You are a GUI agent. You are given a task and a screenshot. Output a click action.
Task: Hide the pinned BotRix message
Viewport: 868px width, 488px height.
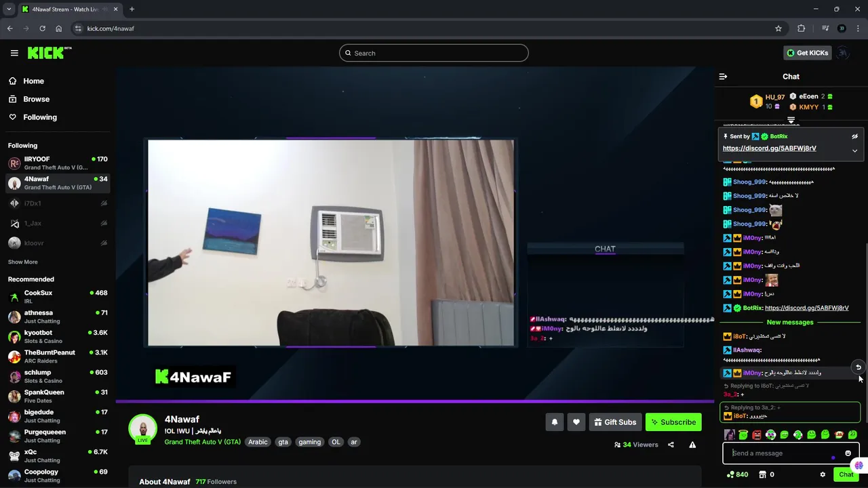[x=854, y=136]
